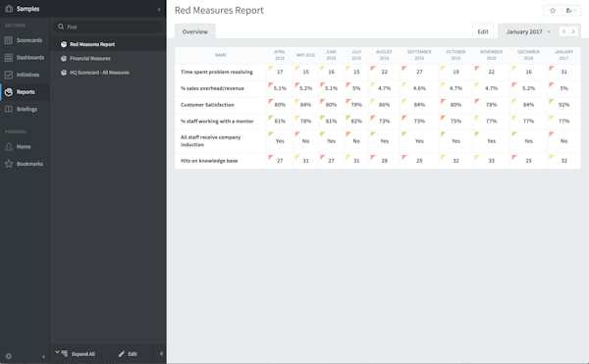Click mentor 82% value for July 2016
589x364 pixels.
(356, 122)
